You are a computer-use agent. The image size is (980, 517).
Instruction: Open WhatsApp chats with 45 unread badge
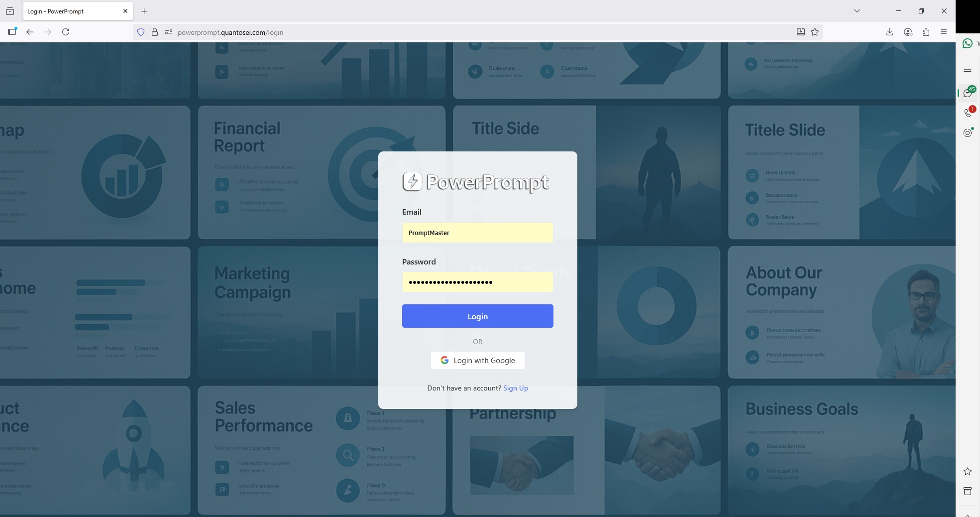968,93
